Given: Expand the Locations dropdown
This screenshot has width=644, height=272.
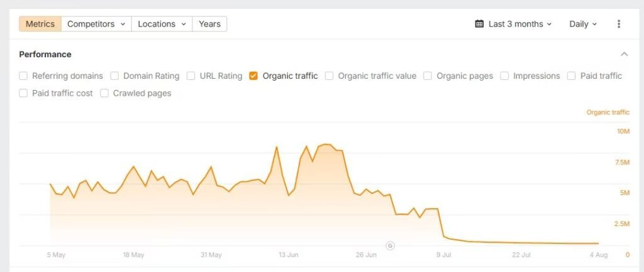Looking at the screenshot, I should click(x=162, y=24).
